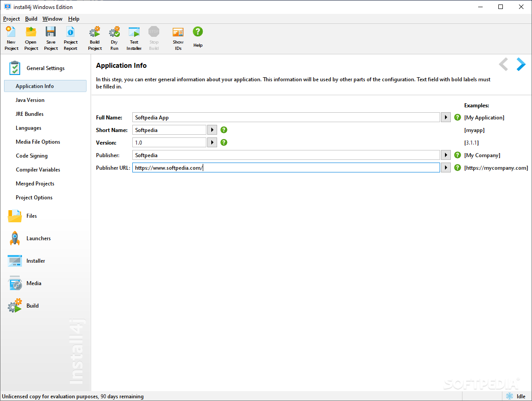
Task: Open the Launchers section
Action: pos(38,238)
